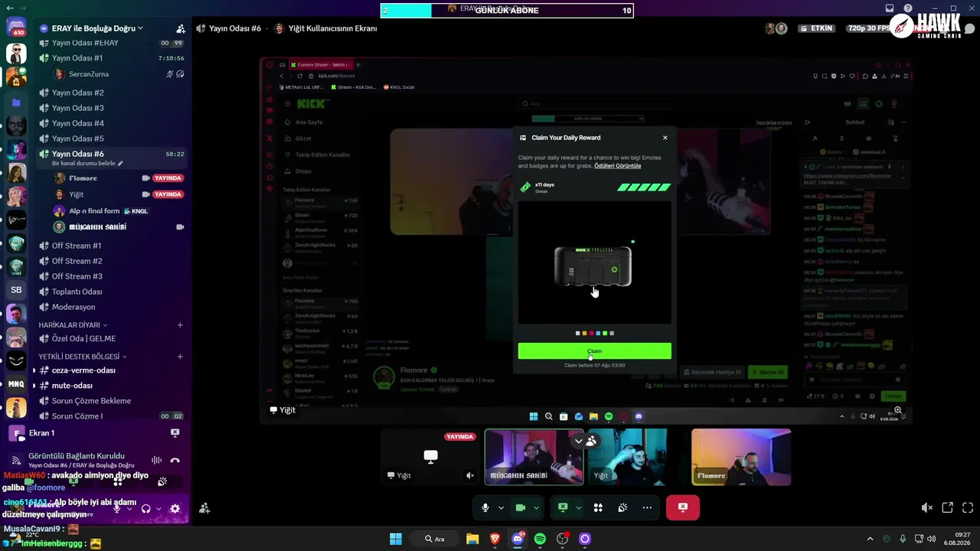
Task: Enter full screen for the call
Action: tap(968, 507)
